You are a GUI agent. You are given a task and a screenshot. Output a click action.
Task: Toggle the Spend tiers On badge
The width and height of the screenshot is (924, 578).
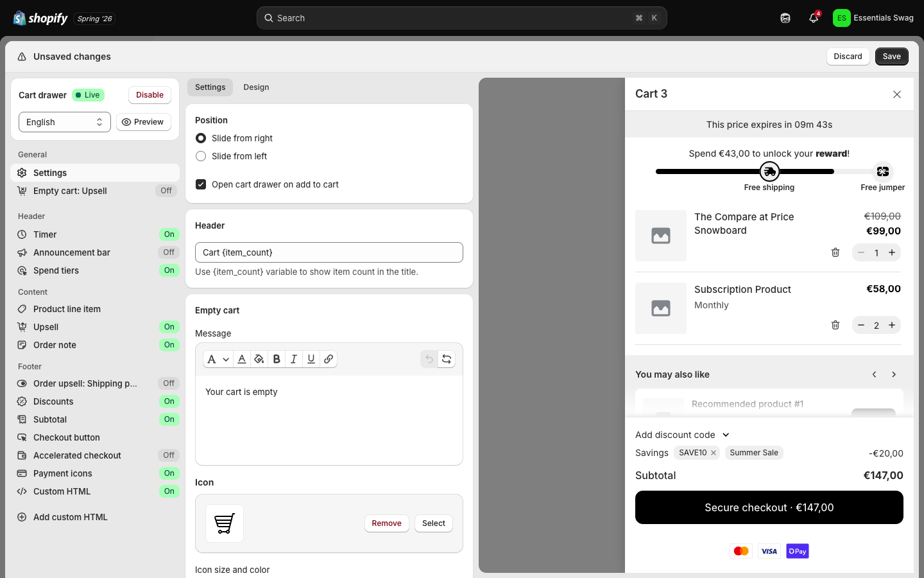[x=169, y=270]
